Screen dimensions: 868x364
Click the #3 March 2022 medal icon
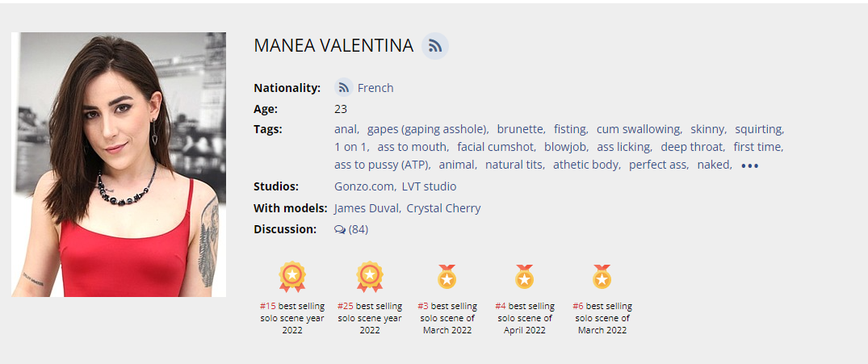(x=447, y=276)
